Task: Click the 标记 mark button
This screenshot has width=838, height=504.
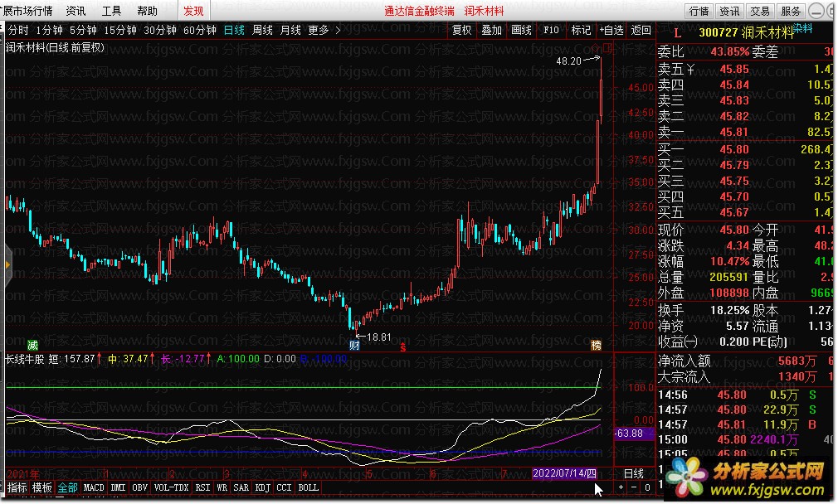Action: (581, 31)
